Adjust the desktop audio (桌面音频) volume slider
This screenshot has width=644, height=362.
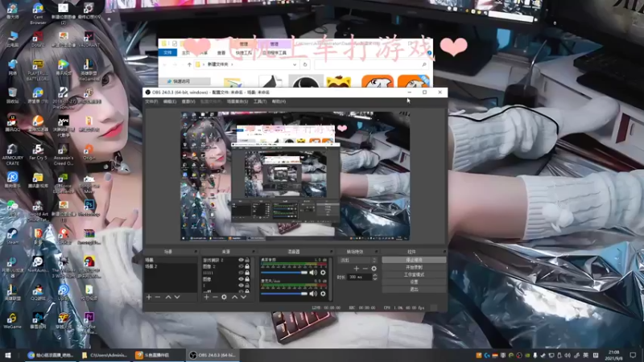point(284,273)
